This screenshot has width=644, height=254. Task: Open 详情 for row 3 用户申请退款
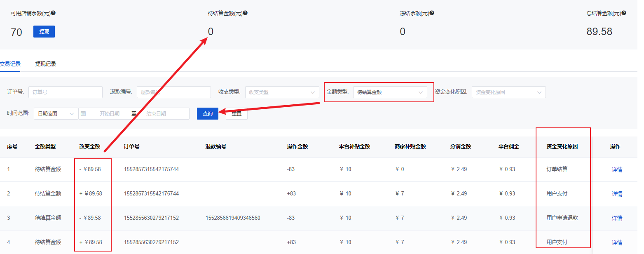[x=617, y=218]
